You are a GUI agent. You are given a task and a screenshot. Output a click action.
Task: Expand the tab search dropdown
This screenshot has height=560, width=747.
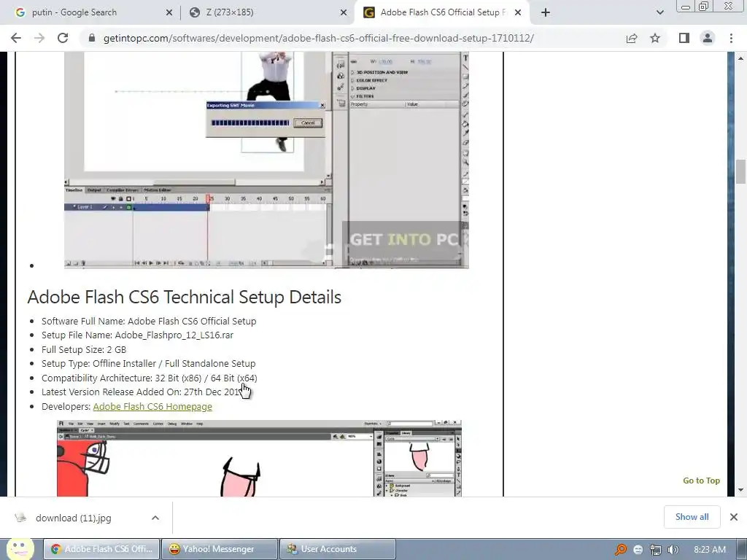tap(659, 12)
